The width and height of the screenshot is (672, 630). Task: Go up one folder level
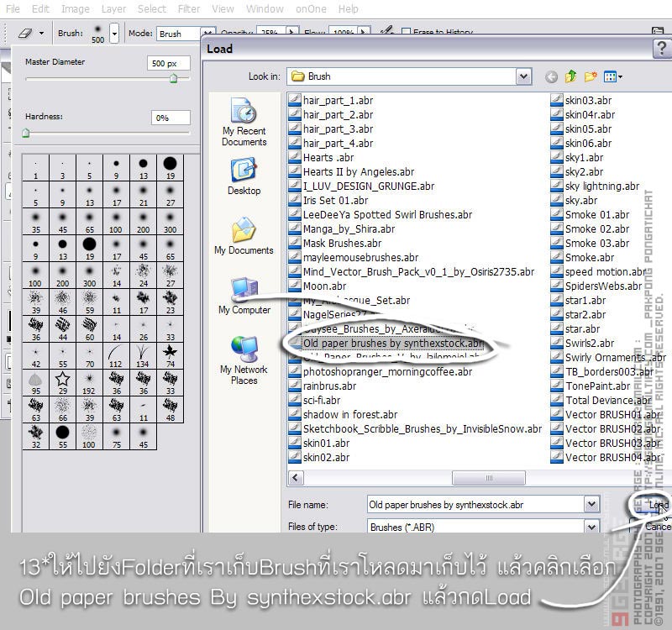[570, 76]
